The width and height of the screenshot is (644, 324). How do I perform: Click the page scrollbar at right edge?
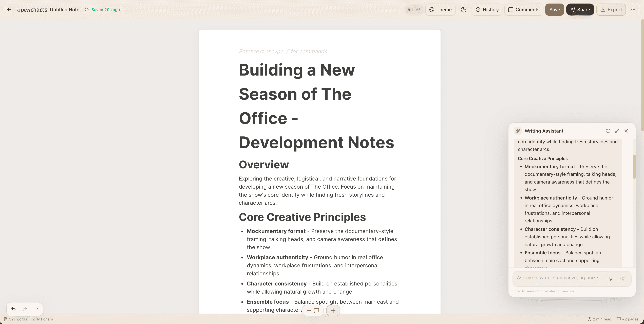tap(642, 75)
